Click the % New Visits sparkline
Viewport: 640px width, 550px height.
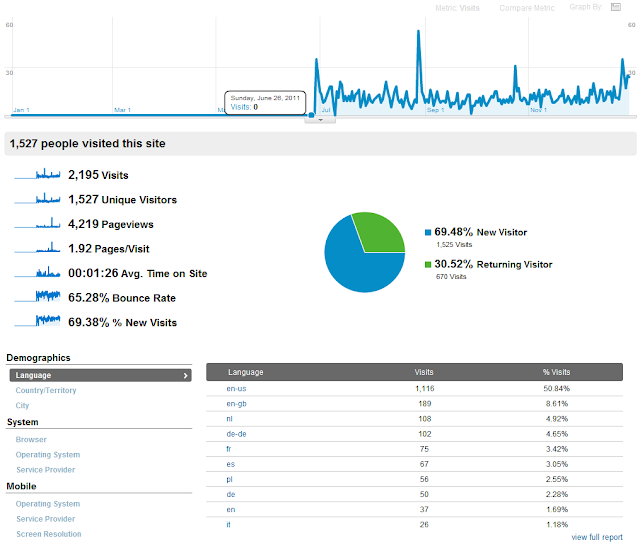click(37, 321)
